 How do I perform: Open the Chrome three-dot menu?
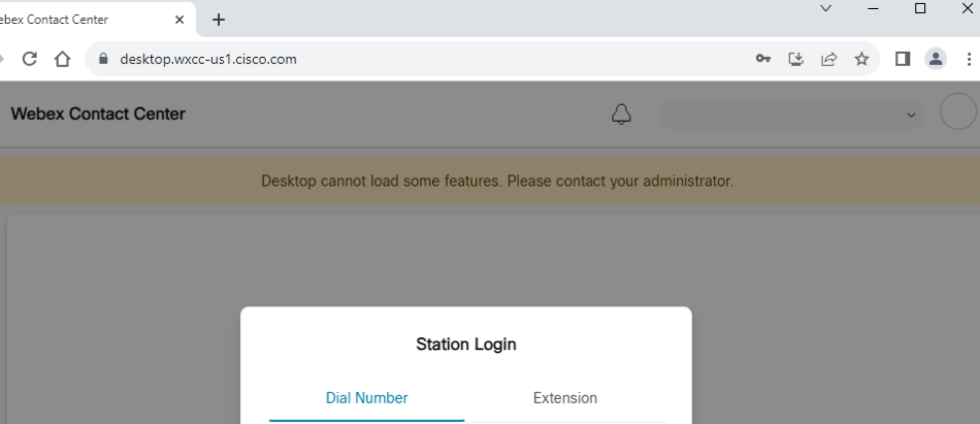tap(969, 59)
